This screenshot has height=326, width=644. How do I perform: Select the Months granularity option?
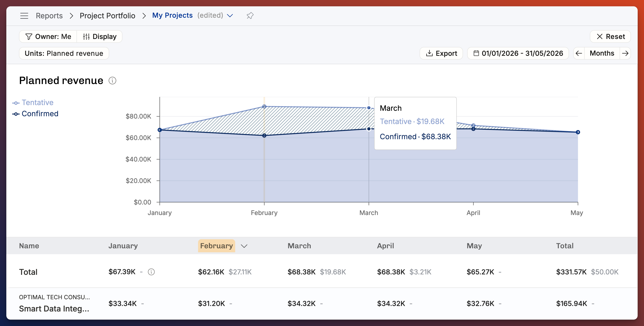(602, 53)
